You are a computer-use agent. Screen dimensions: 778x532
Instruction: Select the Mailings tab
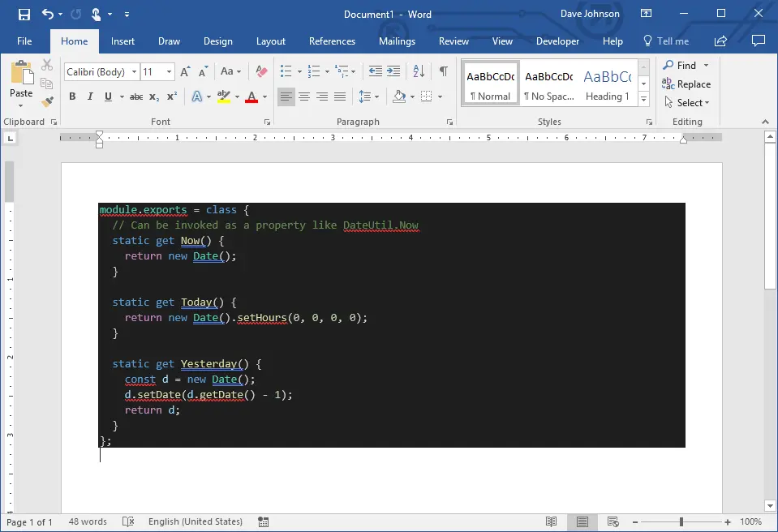coord(397,41)
